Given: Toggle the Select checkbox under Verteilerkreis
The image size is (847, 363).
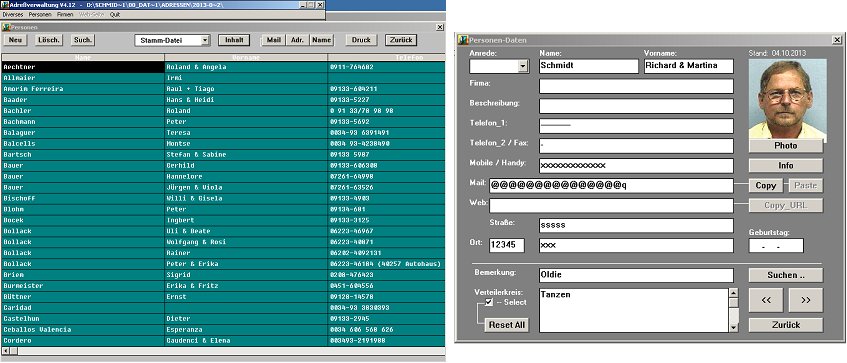Looking at the screenshot, I should (x=489, y=302).
